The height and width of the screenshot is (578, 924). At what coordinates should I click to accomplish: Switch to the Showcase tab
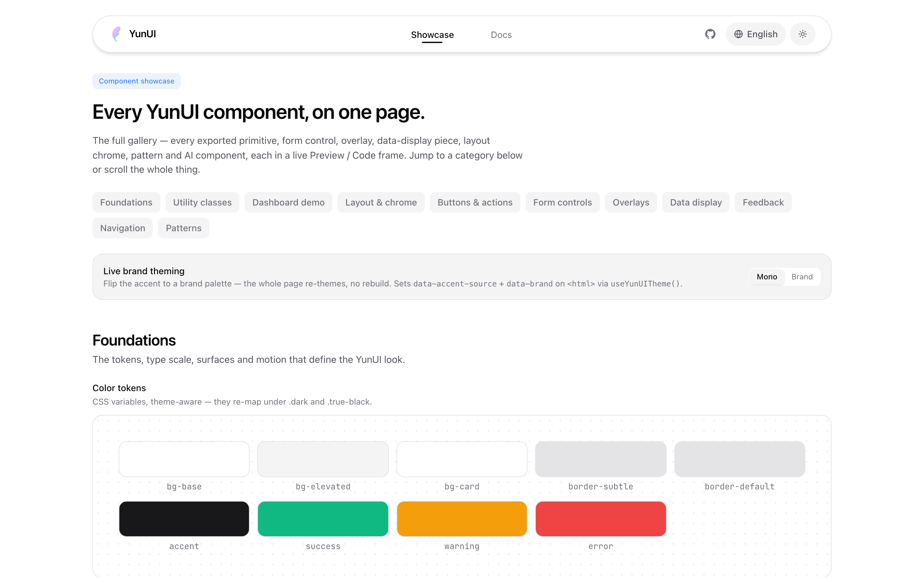click(432, 35)
